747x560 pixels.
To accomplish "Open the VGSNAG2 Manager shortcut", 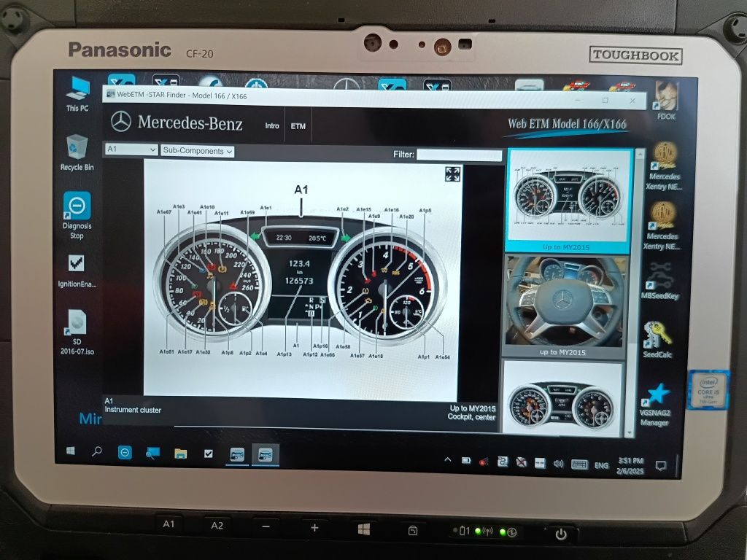I will point(654,404).
